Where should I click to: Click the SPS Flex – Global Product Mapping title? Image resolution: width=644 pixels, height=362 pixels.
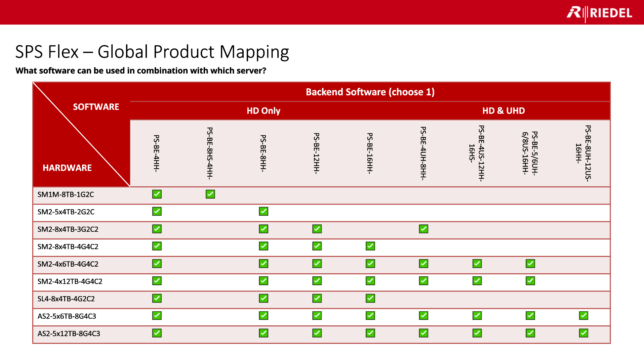(x=152, y=52)
